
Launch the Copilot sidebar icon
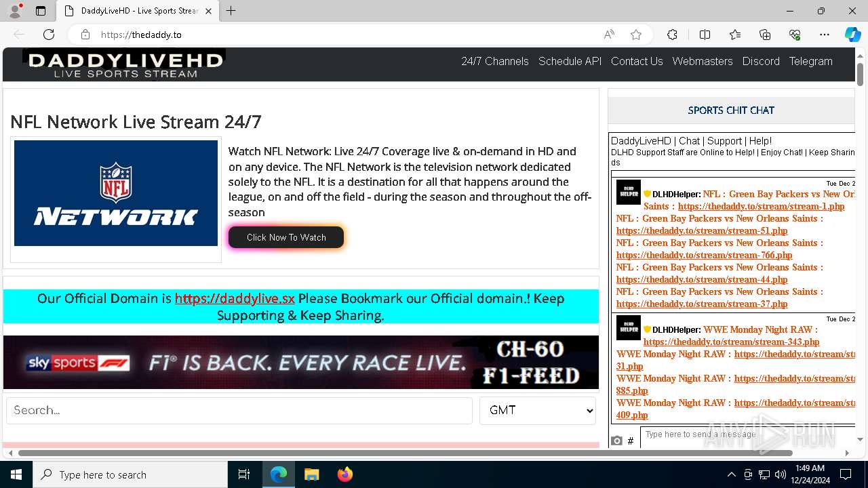click(852, 35)
